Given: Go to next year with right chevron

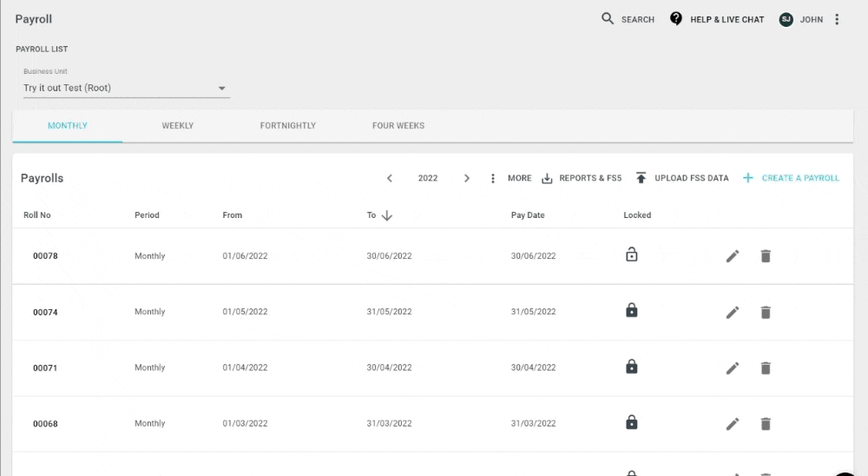Looking at the screenshot, I should (x=467, y=178).
